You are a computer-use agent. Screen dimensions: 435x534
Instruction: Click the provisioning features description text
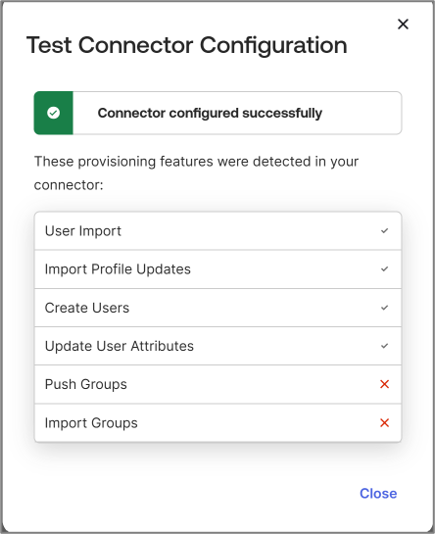[x=196, y=173]
